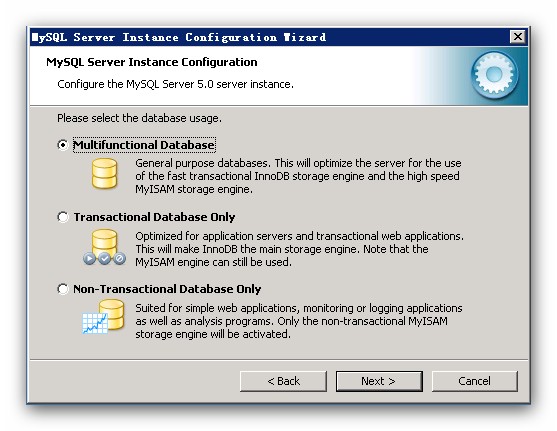The width and height of the screenshot is (557, 431).
Task: Choose the Transactional Database Only radio button
Action: (x=63, y=217)
